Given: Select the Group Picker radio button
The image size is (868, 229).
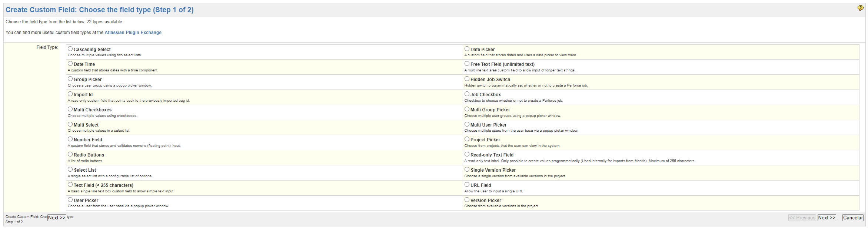Looking at the screenshot, I should click(70, 79).
